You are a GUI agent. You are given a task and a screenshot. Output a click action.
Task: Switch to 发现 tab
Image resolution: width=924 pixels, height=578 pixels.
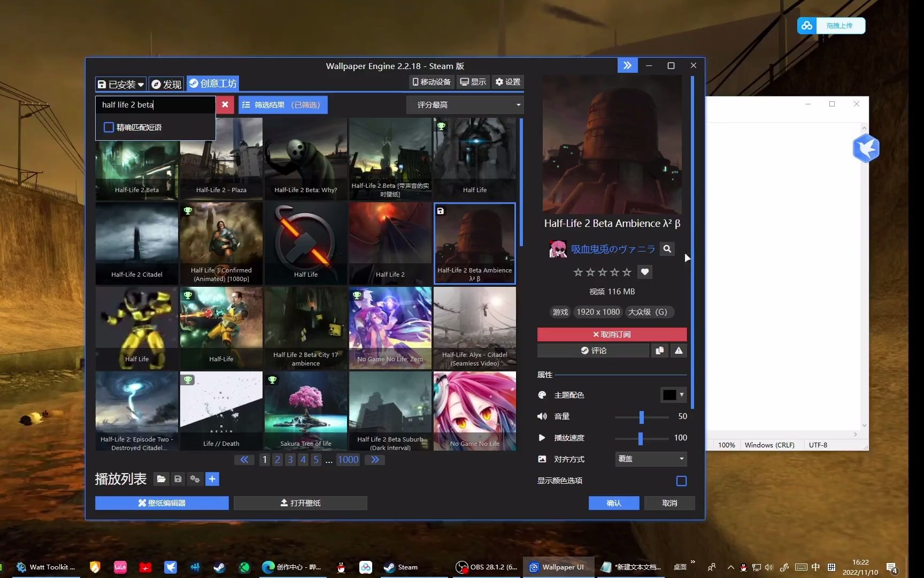(166, 84)
